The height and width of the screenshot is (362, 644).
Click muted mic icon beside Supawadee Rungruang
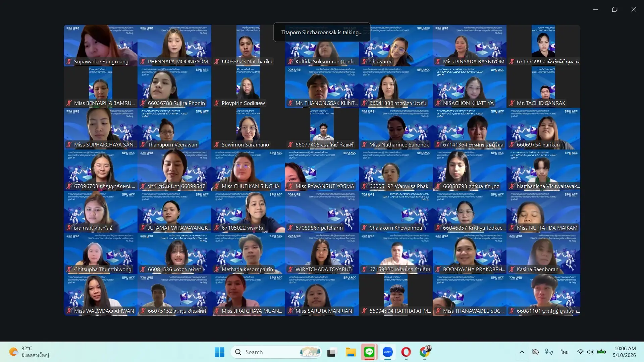point(69,61)
